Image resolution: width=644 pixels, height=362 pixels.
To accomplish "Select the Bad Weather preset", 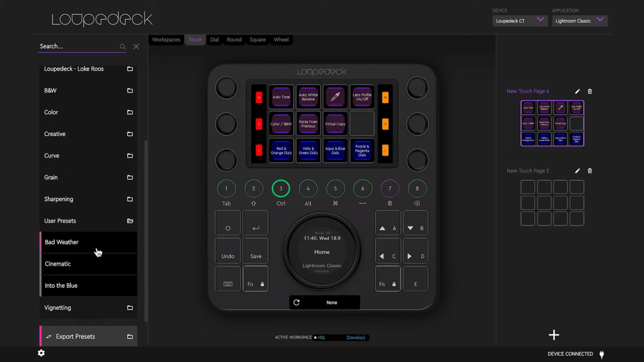I will click(x=88, y=242).
